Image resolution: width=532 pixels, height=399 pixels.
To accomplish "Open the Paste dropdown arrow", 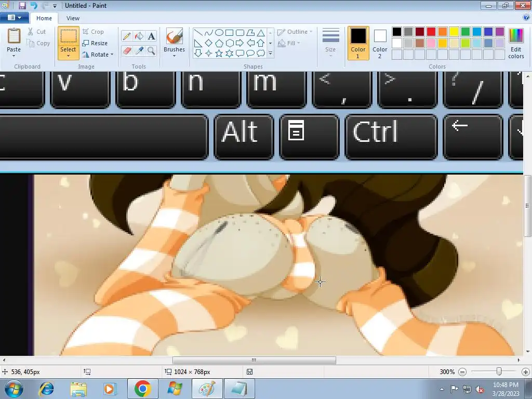I will [14, 56].
